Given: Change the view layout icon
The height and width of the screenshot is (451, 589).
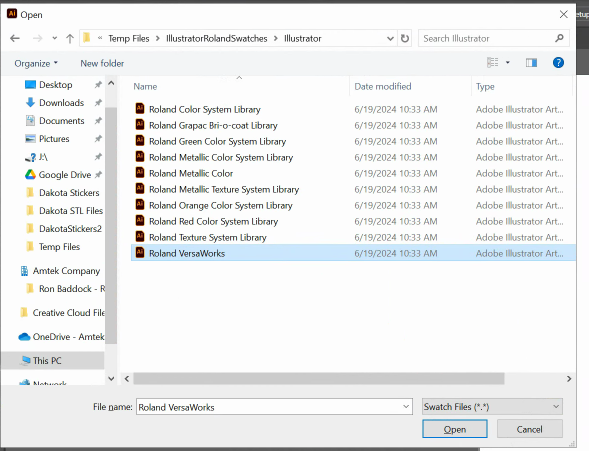Looking at the screenshot, I should coord(492,62).
